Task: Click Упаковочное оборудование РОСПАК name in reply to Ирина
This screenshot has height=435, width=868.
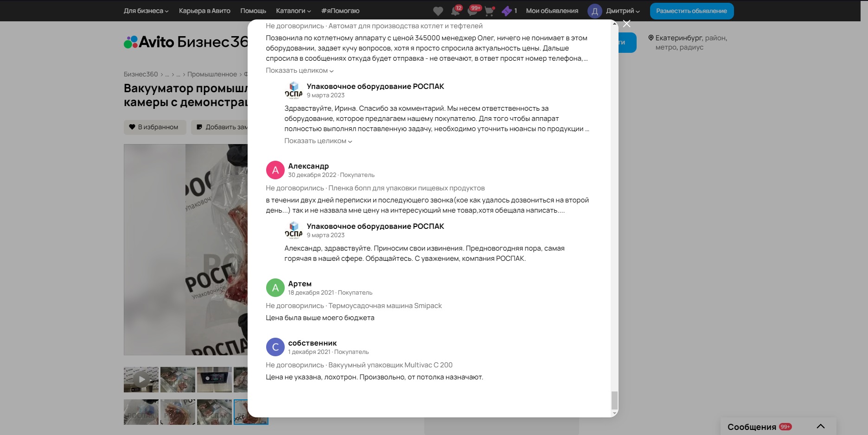Action: tap(375, 86)
